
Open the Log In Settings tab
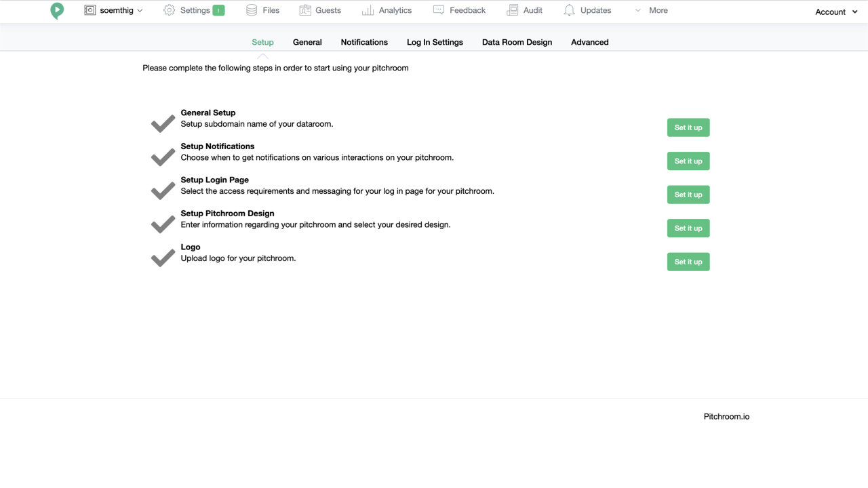pos(435,42)
